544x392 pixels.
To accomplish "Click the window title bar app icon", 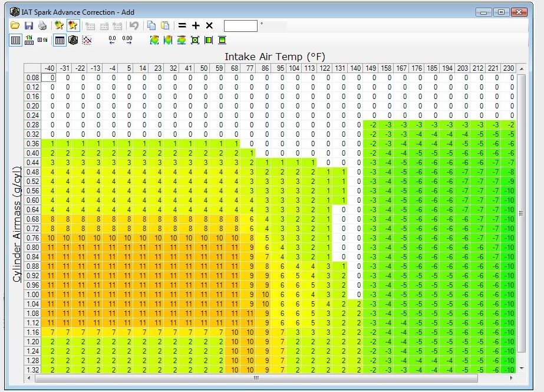I will (x=15, y=12).
